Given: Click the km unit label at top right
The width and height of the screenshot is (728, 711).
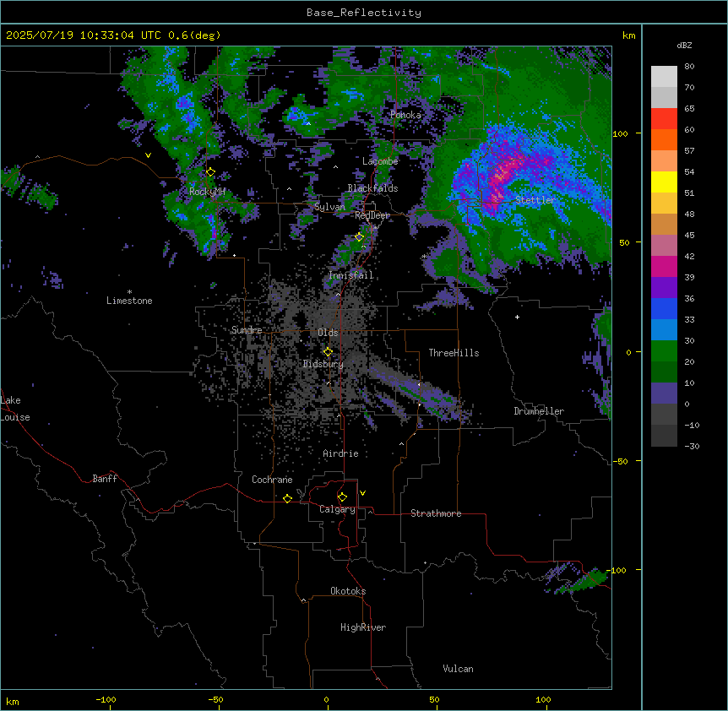Looking at the screenshot, I should pos(629,35).
